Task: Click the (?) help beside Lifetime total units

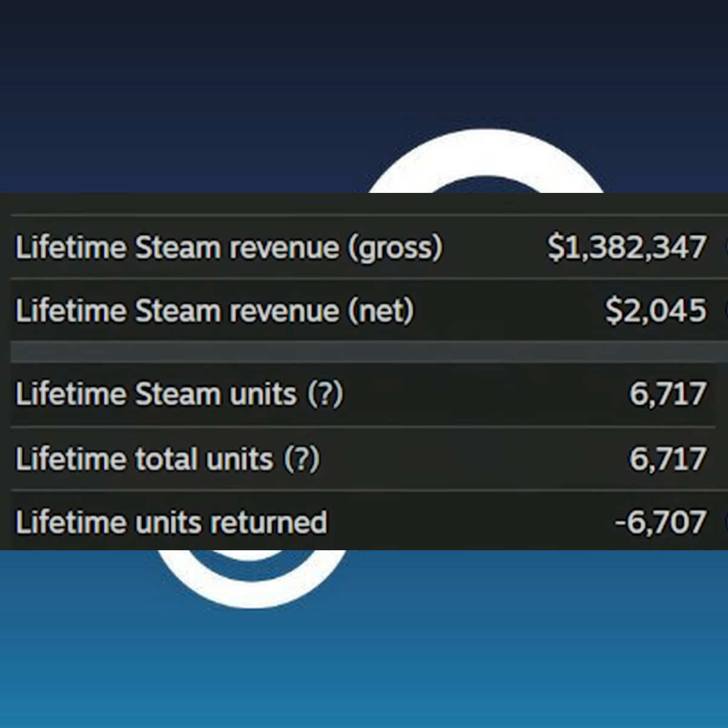Action: point(302,459)
